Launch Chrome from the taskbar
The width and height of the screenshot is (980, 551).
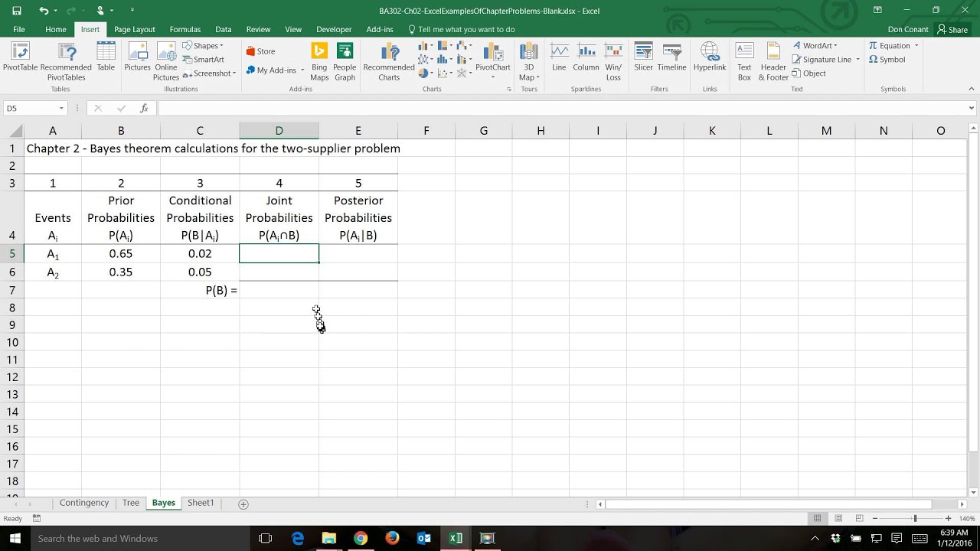click(x=361, y=538)
